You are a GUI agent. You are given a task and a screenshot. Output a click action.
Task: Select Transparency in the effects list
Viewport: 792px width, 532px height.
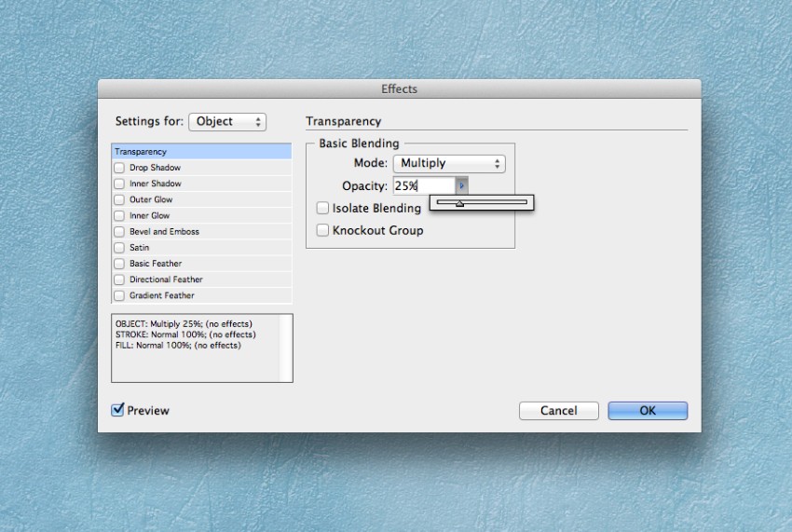click(201, 152)
